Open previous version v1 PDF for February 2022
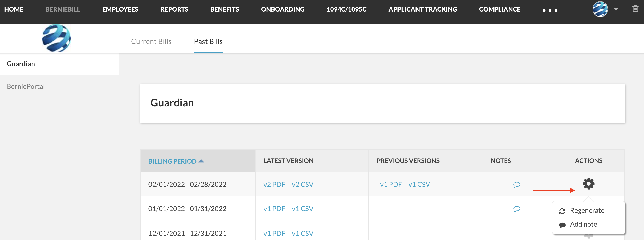Screen dimensions: 644x240 pos(391,185)
